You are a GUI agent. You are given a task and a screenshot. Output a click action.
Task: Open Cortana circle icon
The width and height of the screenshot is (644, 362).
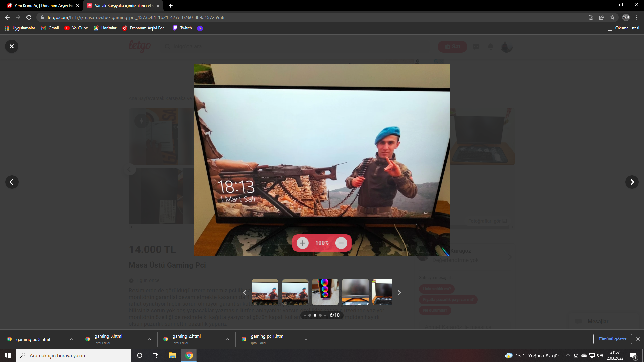140,355
